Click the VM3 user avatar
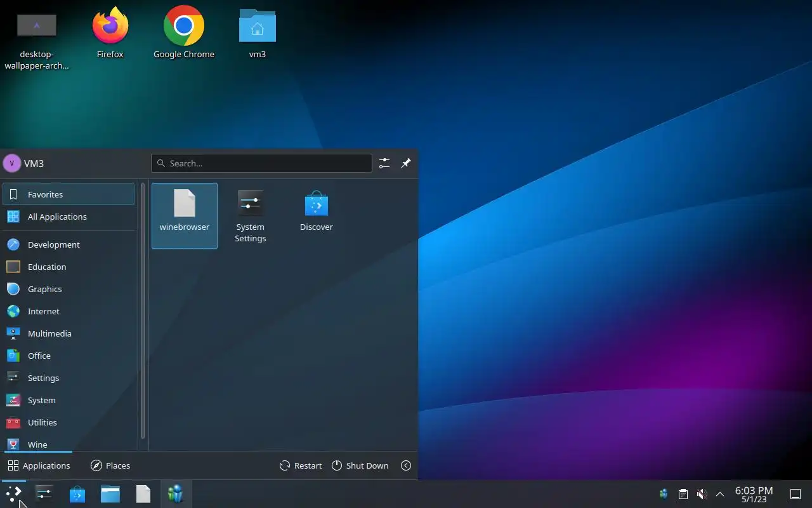Screen dimensions: 812x508 12,163
